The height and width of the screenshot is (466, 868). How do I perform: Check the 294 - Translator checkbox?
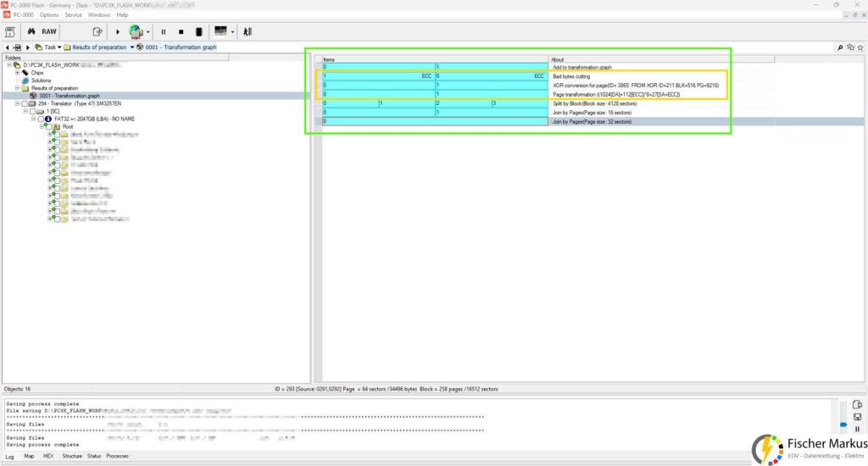click(24, 103)
